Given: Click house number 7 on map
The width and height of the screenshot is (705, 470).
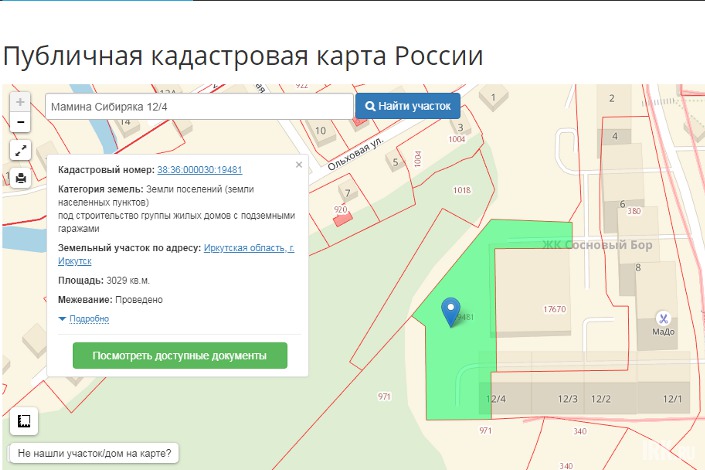Looking at the screenshot, I should (x=347, y=193).
